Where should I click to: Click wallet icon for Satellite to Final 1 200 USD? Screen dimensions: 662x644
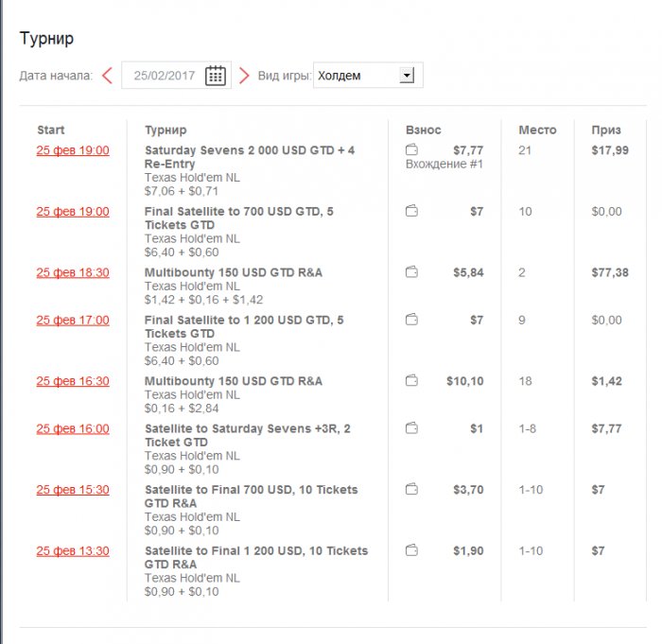point(411,550)
